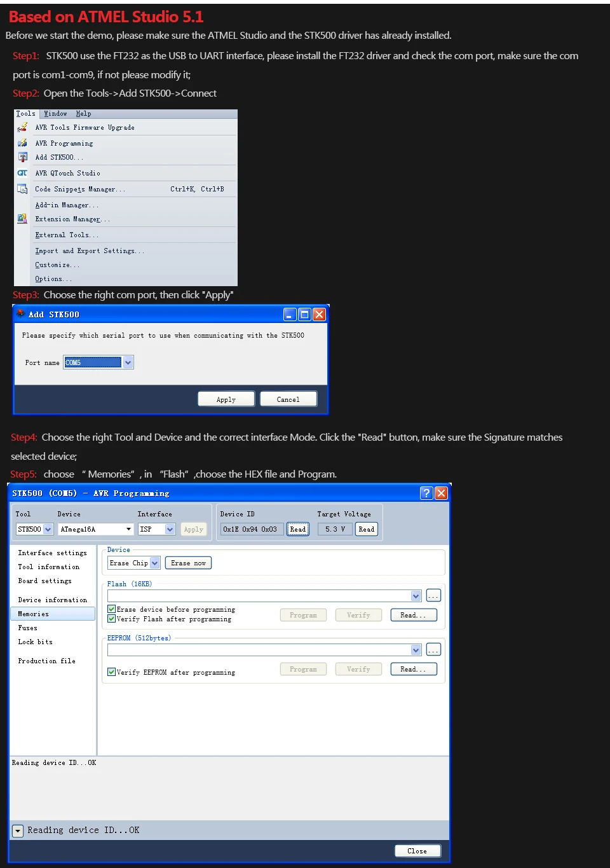Toggle Verify EEPROM after programming checkbox
610x868 pixels.
(x=111, y=672)
